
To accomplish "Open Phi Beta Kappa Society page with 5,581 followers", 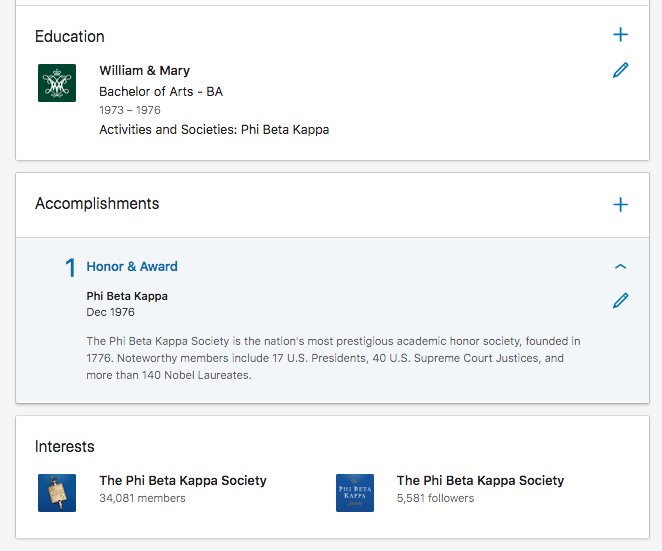I will point(480,480).
